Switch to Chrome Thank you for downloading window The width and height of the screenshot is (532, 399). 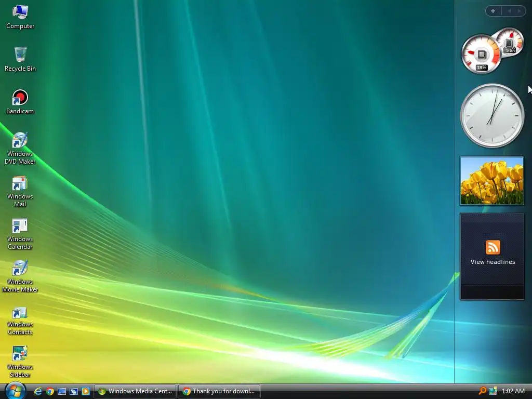click(219, 391)
